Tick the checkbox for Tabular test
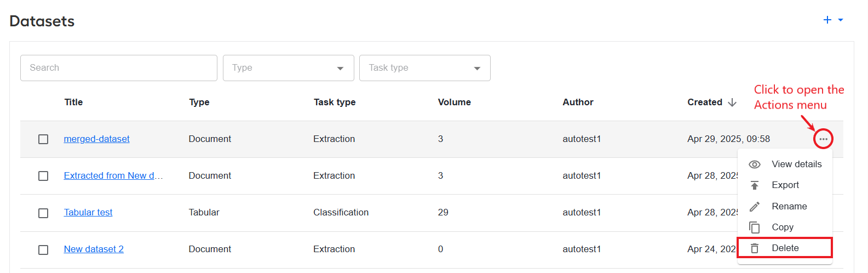This screenshot has width=868, height=273. [43, 213]
